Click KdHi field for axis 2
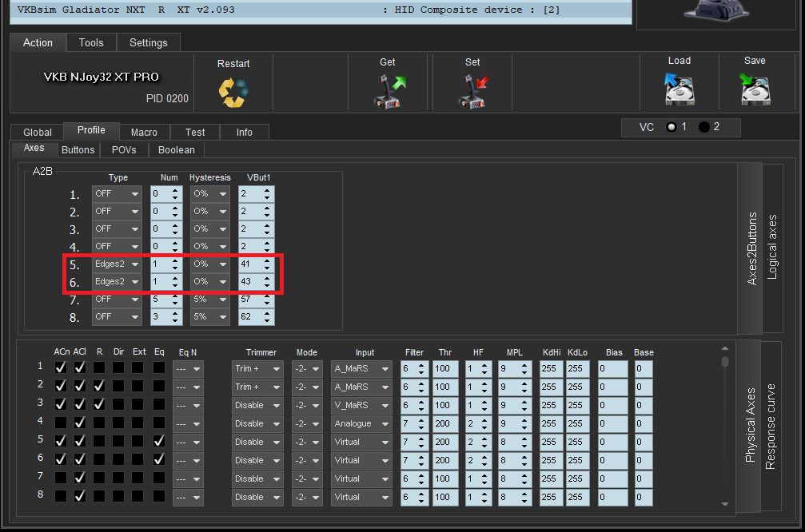Screen dimensions: 805x532 click(552, 387)
